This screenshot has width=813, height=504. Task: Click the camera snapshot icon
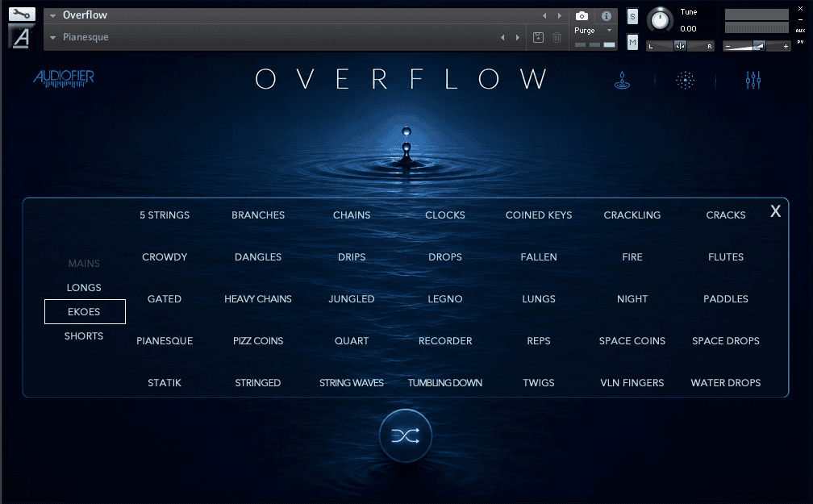coord(582,16)
